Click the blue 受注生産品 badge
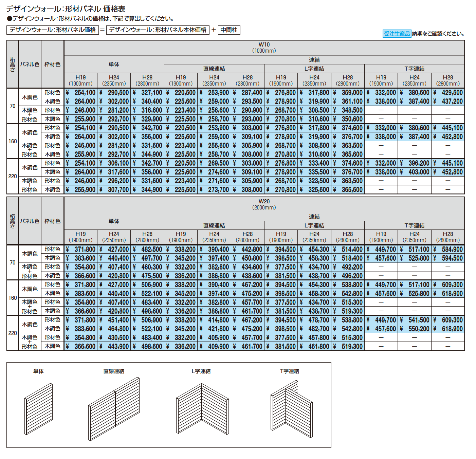 pos(397,34)
